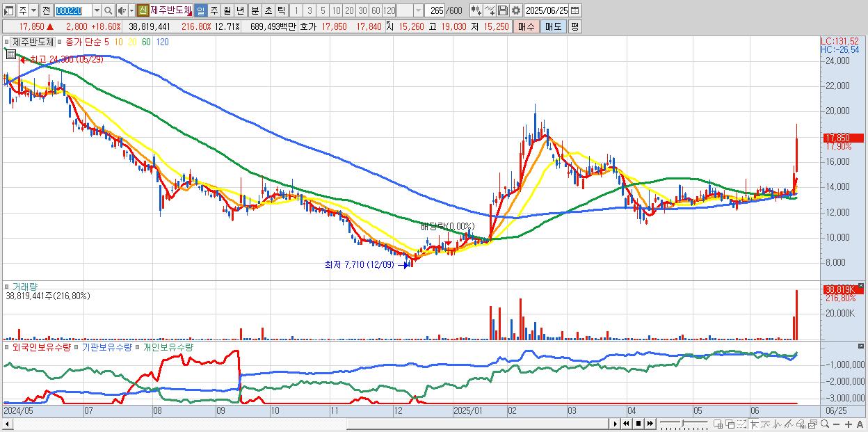Click the 제주반도체 stock name label in toolbar
Image resolution: width=868 pixels, height=432 pixels.
(170, 10)
